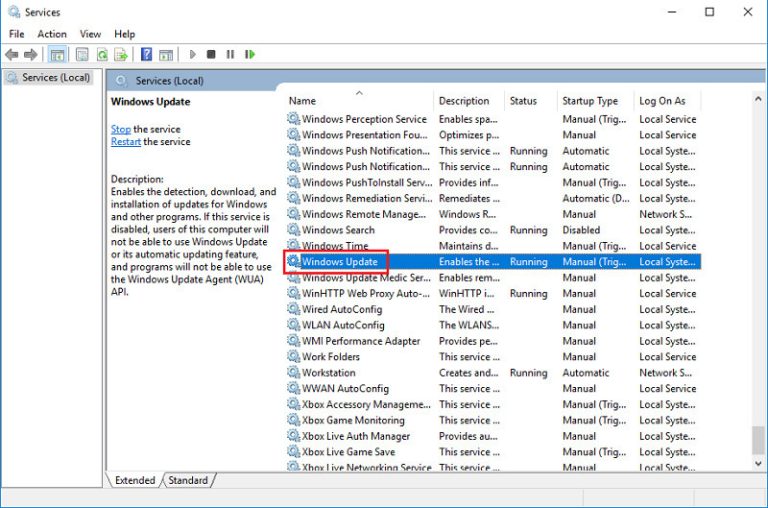Click the gear icon of WLAN AutoConfig
The width and height of the screenshot is (768, 508).
click(293, 325)
